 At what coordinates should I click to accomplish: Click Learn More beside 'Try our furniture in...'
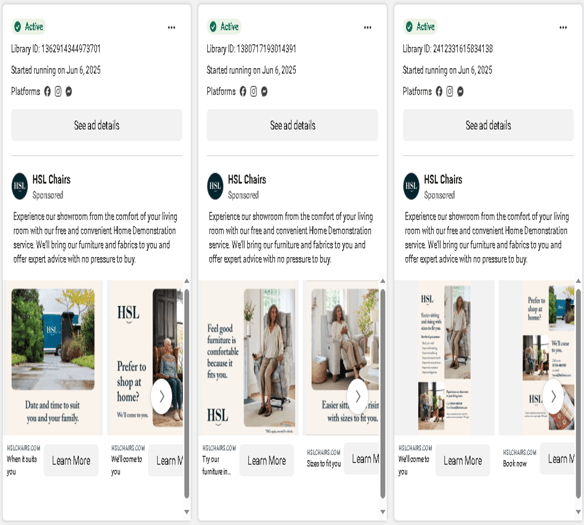pyautogui.click(x=267, y=460)
